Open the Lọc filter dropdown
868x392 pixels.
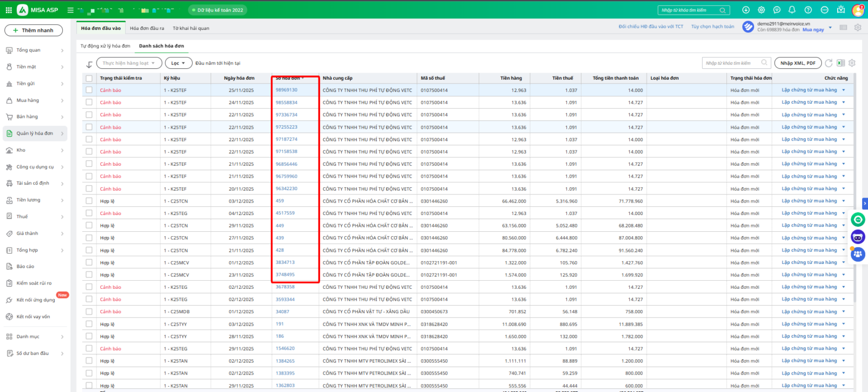(178, 63)
